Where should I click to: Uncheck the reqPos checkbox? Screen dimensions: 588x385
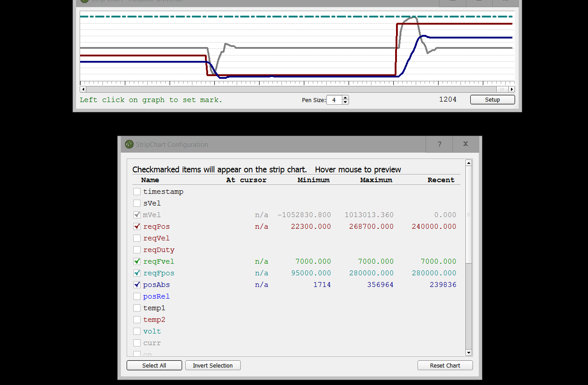tap(137, 227)
